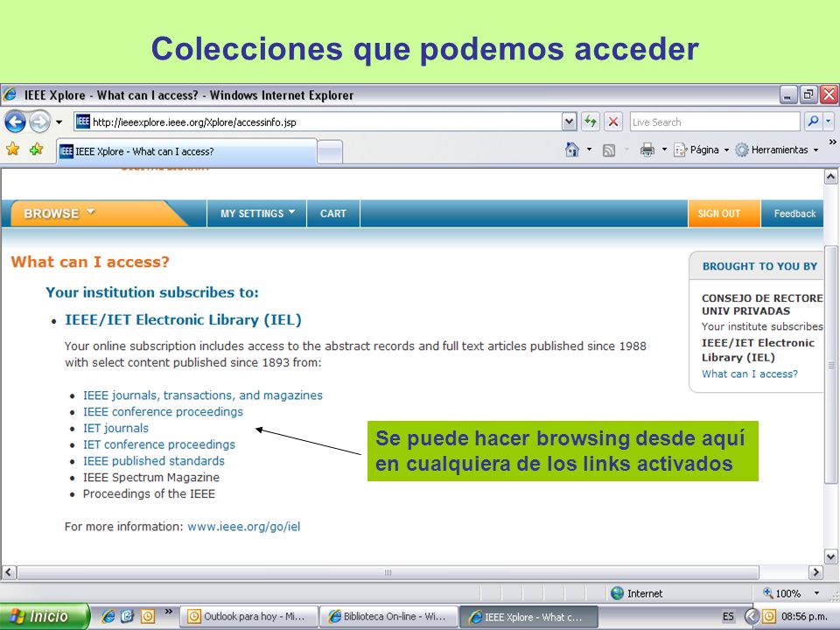Open search provider options dropdown

tap(829, 122)
